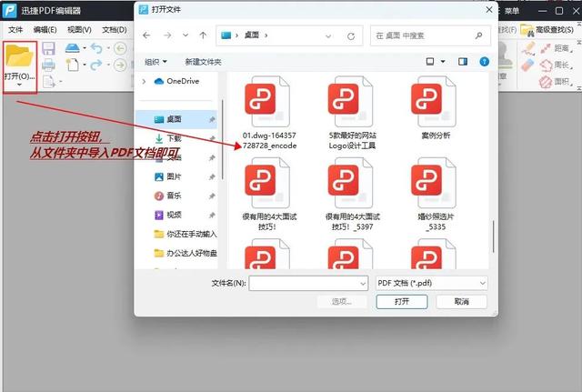Viewport: 582px width, 392px height.
Task: Click the Redo arrow icon
Action: click(x=96, y=65)
